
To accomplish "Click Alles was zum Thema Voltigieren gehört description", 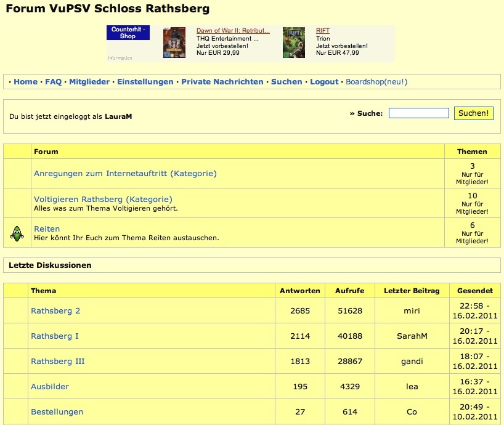I will click(x=106, y=208).
